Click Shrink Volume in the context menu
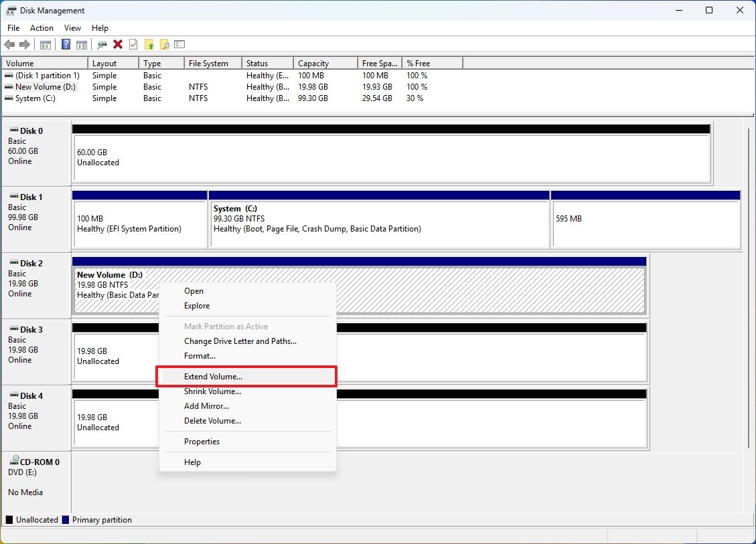756x544 pixels. [212, 391]
